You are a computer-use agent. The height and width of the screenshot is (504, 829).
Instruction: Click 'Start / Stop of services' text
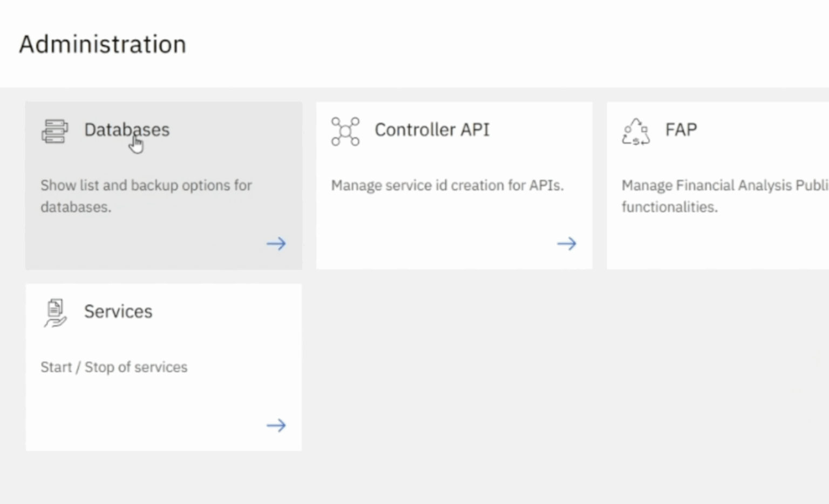pyautogui.click(x=114, y=367)
